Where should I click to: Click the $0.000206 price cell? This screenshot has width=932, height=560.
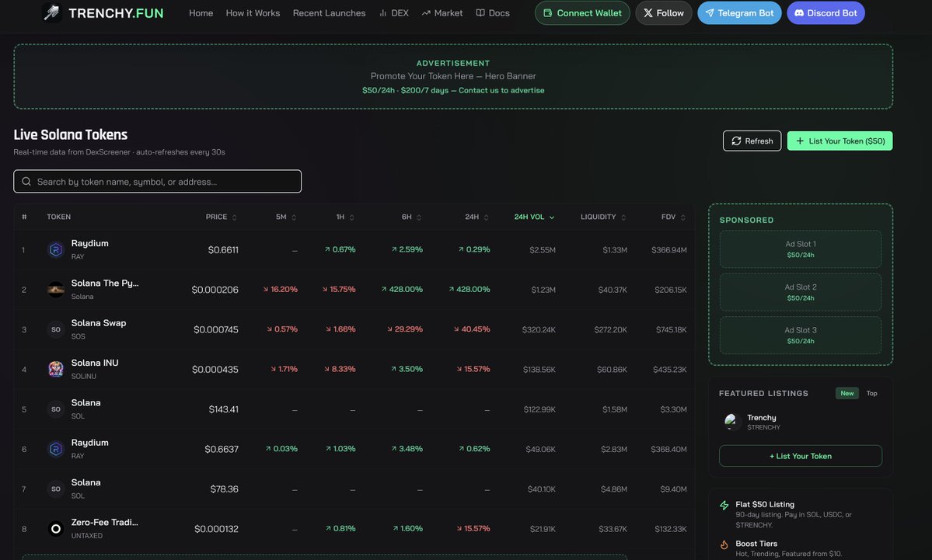[x=215, y=290]
